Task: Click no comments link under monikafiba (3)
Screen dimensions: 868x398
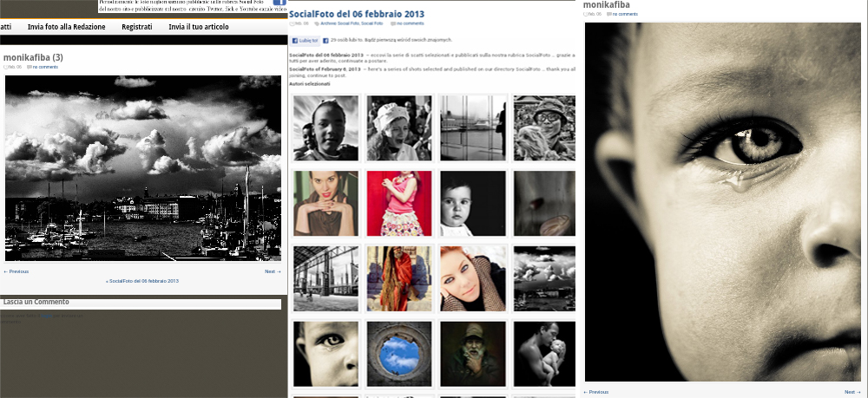Action: coord(45,67)
